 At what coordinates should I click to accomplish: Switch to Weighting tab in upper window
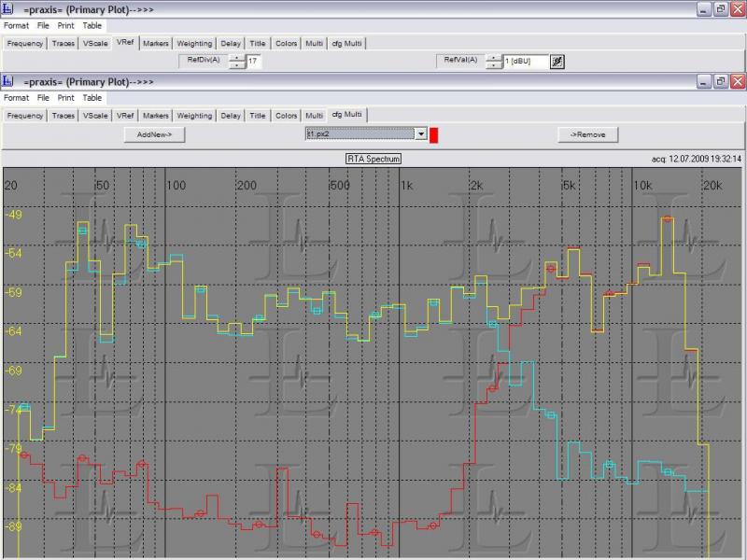194,43
